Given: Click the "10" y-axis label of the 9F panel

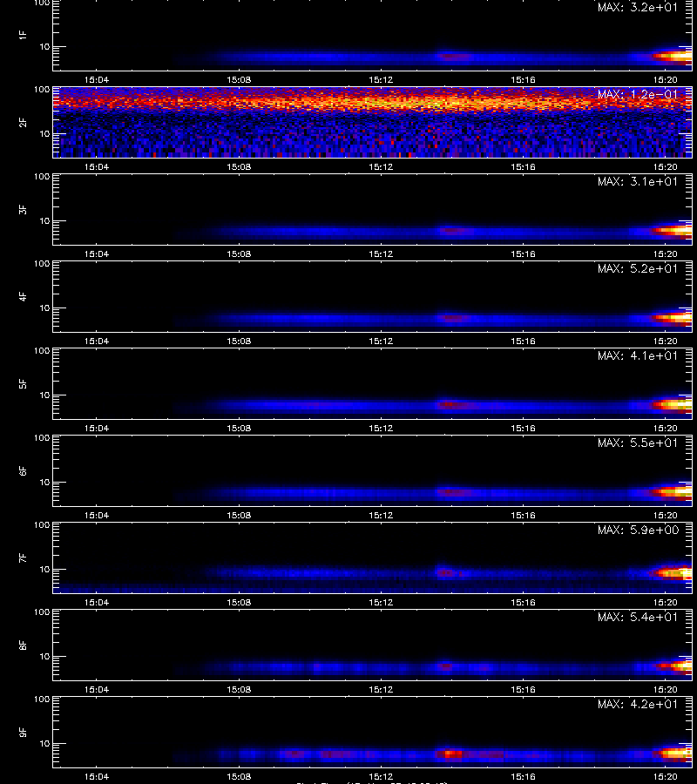Looking at the screenshot, I should (44, 744).
